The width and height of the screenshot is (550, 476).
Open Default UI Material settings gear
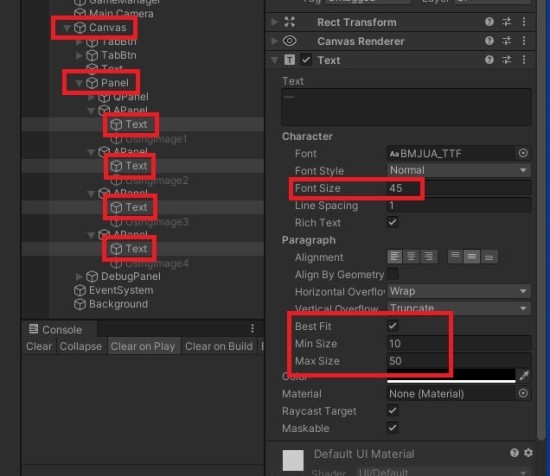coord(529,453)
